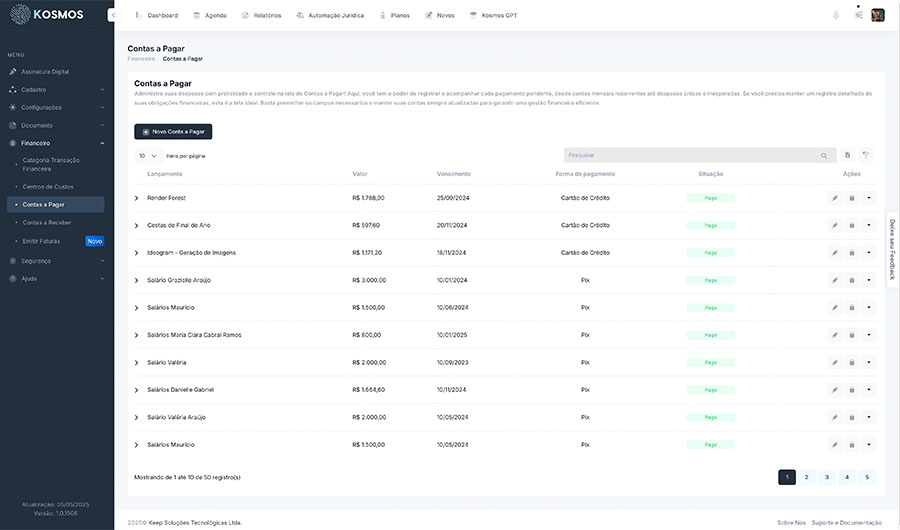Click the edit pencil for Render Forest
This screenshot has height=530, width=900.
click(x=835, y=198)
